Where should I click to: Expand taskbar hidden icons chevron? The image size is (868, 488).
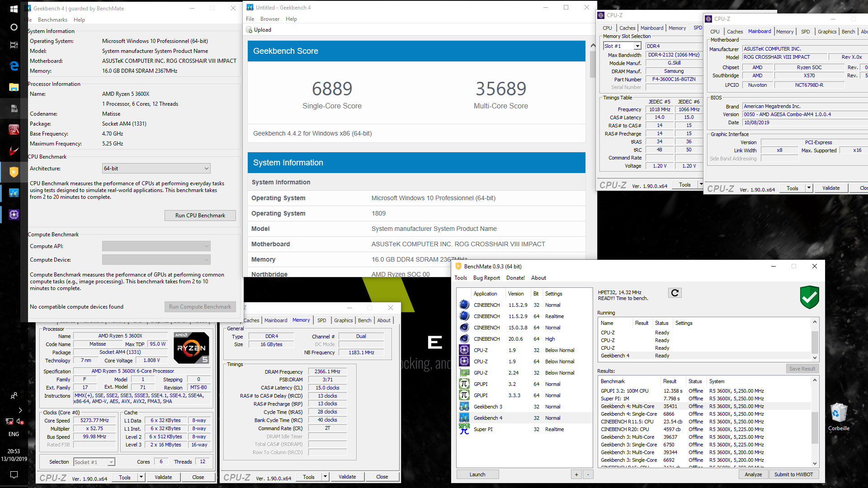coord(20,410)
